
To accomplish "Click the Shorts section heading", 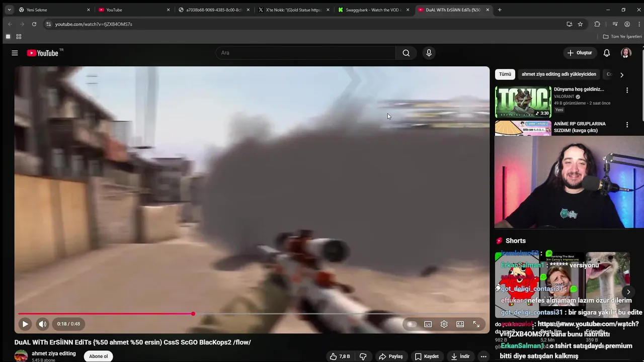I will click(x=515, y=241).
